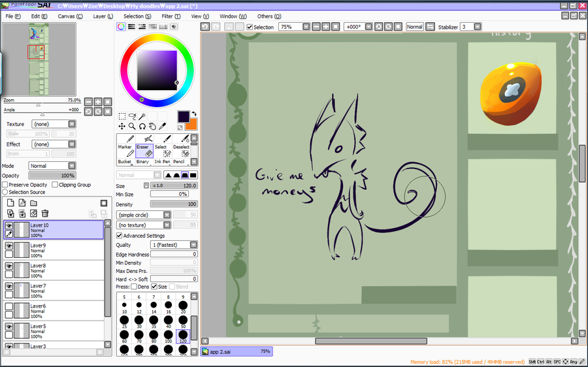Viewport: 588px width, 367px height.
Task: Toggle the RGB slider panel icon
Action: coord(131,27)
